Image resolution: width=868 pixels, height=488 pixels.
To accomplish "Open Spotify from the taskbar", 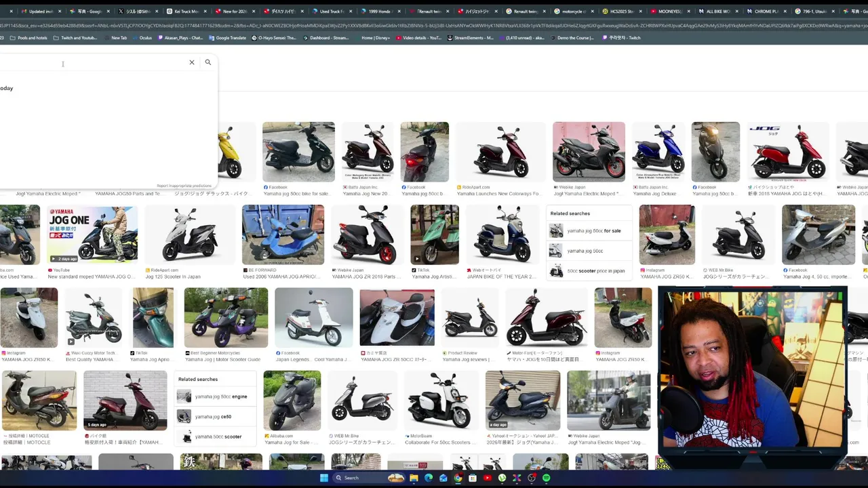I will pyautogui.click(x=547, y=478).
